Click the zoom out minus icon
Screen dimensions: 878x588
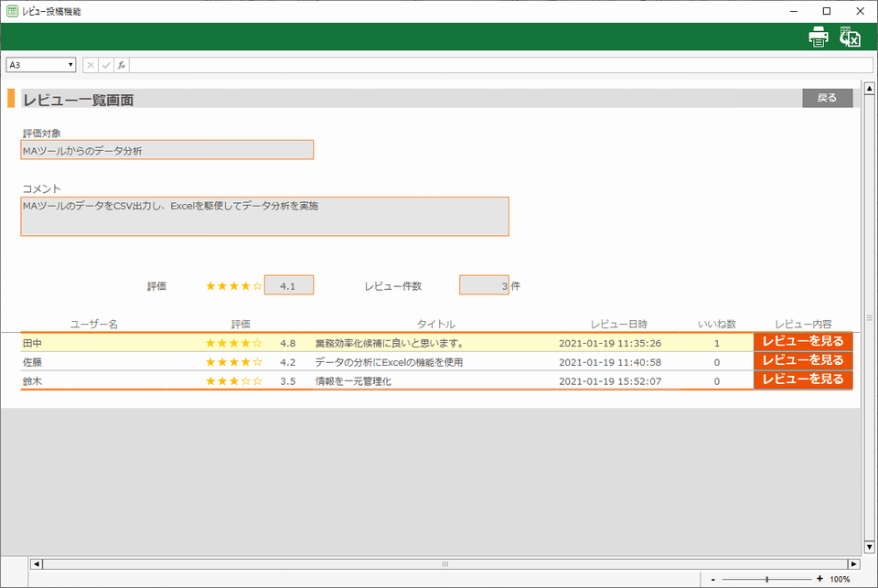pos(713,579)
